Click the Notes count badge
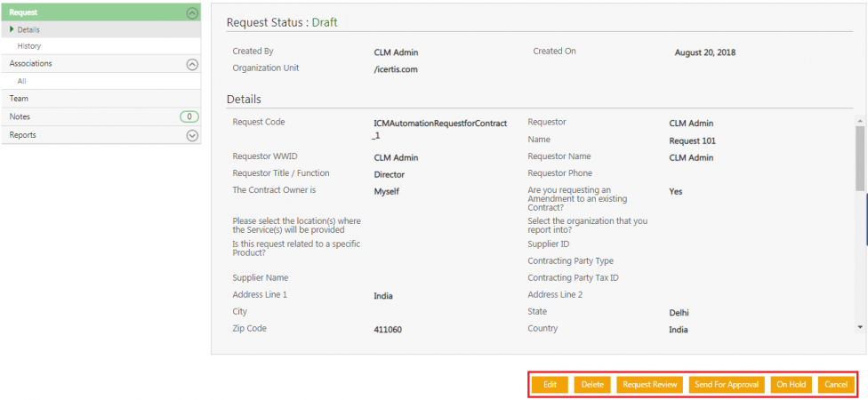Viewport: 868px width, 400px height. pos(189,116)
